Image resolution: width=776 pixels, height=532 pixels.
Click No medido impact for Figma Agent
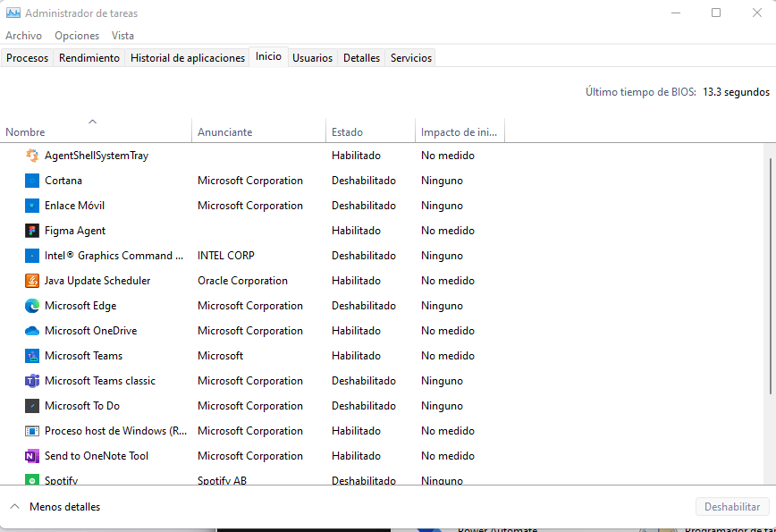pos(448,231)
